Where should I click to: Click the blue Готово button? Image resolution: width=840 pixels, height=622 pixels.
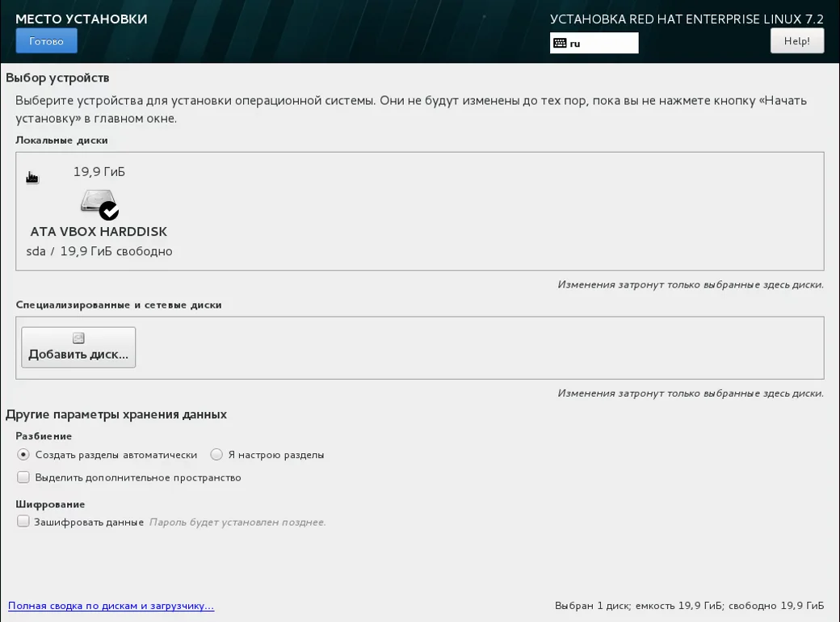pos(47,40)
